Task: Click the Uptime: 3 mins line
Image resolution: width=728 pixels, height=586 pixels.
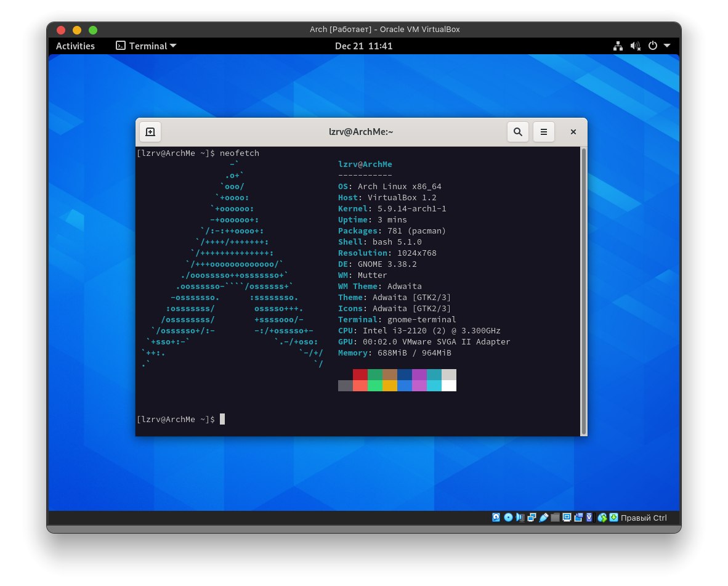Action: click(373, 220)
